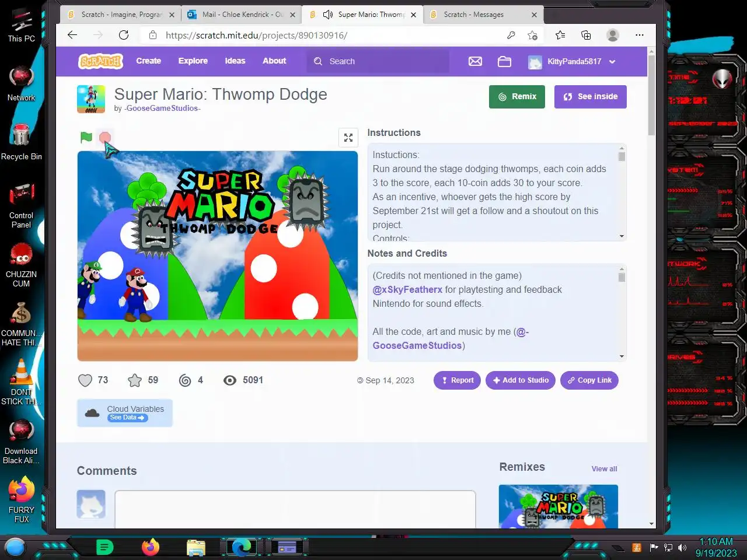Click the green flag to start the game
The height and width of the screenshot is (560, 747).
86,138
